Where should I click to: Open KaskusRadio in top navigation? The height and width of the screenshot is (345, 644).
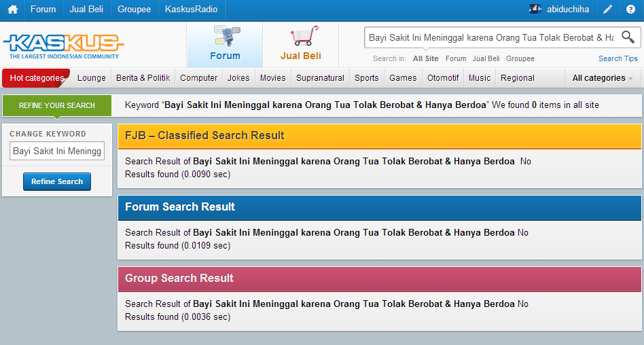click(191, 9)
